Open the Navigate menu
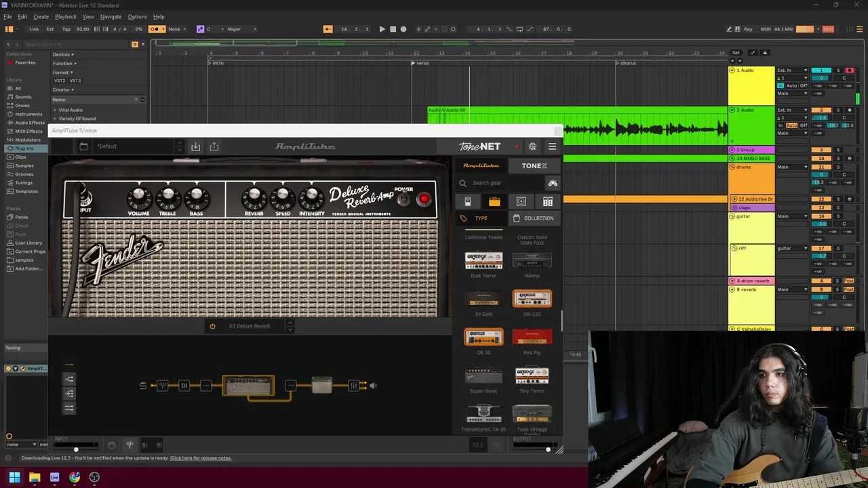The image size is (868, 488). 111,16
